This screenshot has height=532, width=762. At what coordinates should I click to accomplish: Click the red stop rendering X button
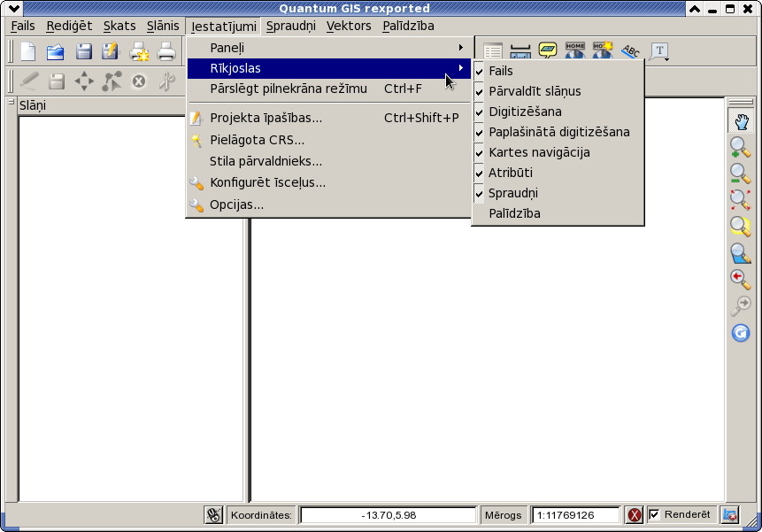pos(635,515)
